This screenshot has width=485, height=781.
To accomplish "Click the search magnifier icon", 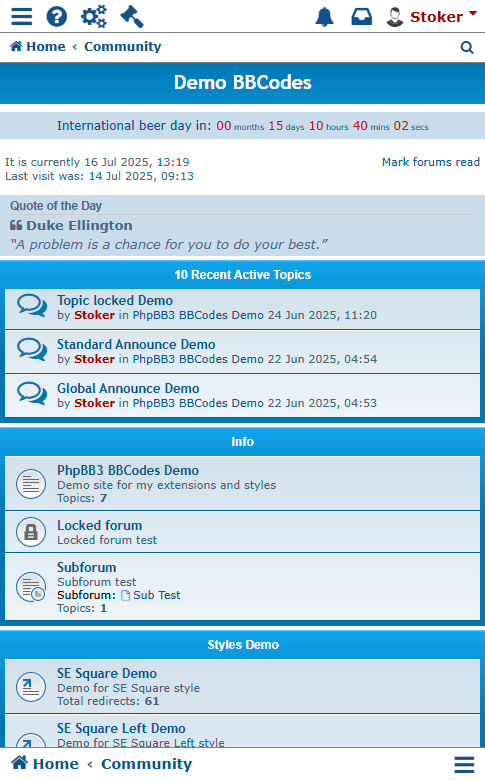I will 467,47.
